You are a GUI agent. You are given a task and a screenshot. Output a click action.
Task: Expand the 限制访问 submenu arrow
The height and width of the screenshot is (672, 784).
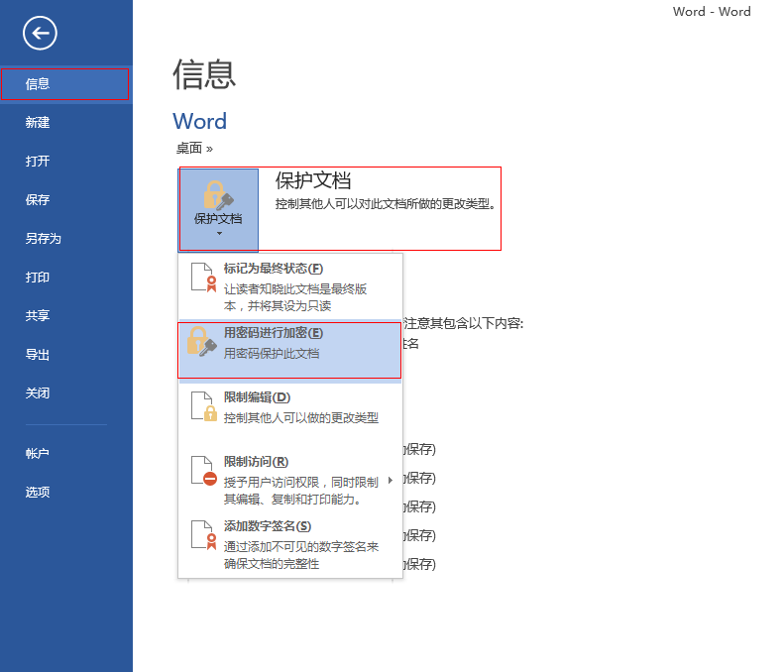(x=391, y=480)
